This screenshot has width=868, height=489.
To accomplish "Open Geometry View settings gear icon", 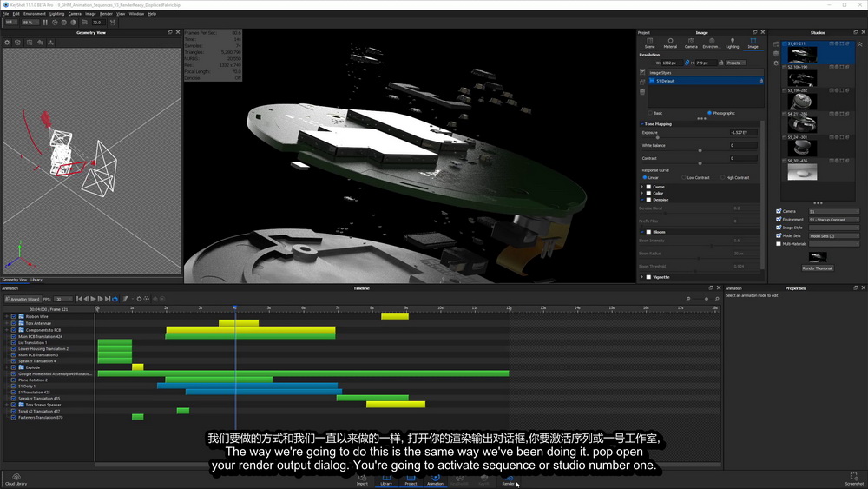I will [7, 42].
